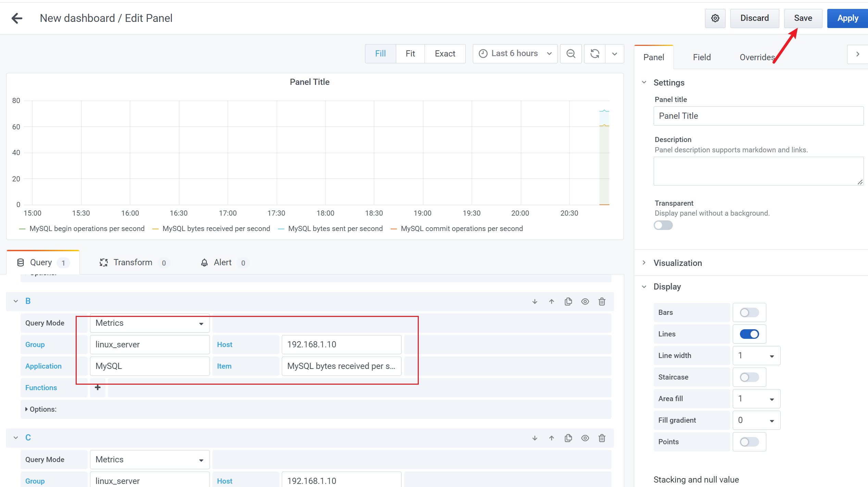This screenshot has width=868, height=487.
Task: Click the Application MySQL field in query B
Action: [150, 366]
